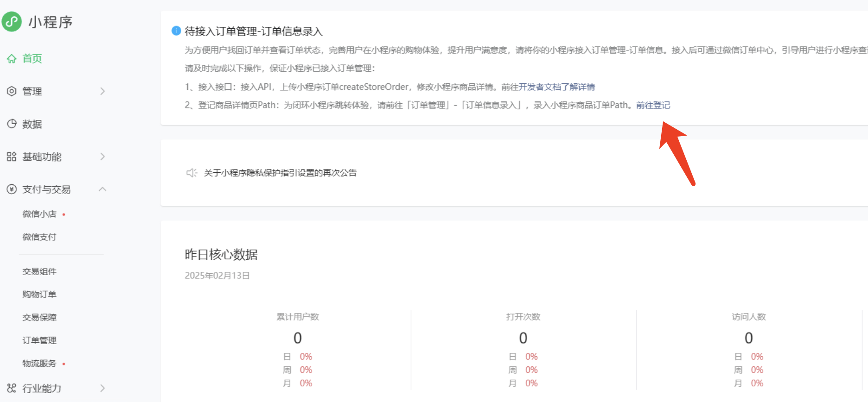The width and height of the screenshot is (868, 402).
Task: Open 购物订单 submenu item
Action: 39,294
